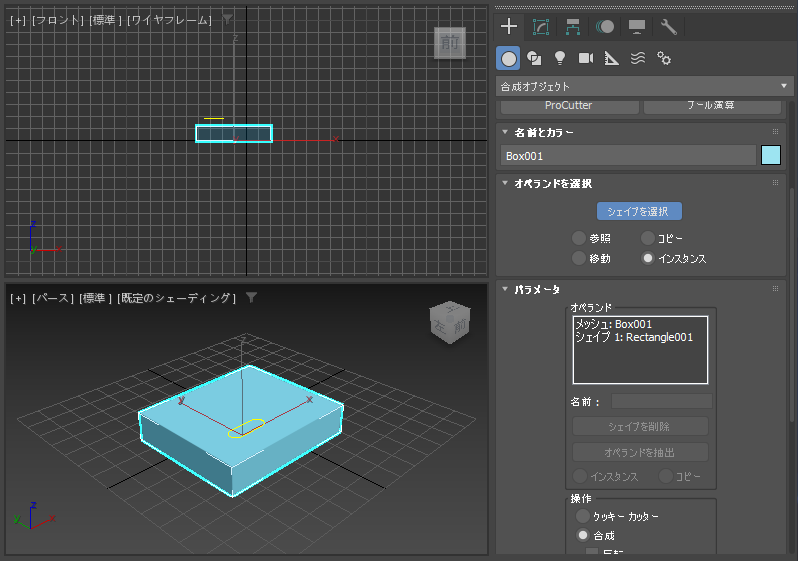
Task: Open the Hierarchy panel tab
Action: (x=573, y=26)
